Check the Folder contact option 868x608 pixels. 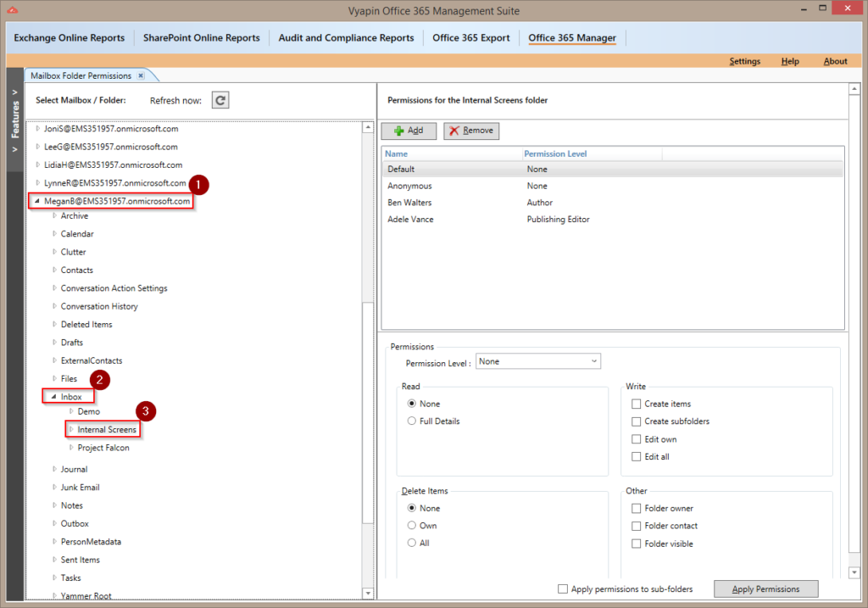[x=636, y=526]
